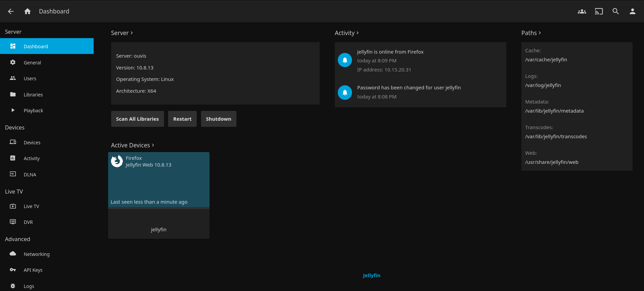The image size is (644, 291).
Task: Click the General gear icon
Action: pos(13,62)
